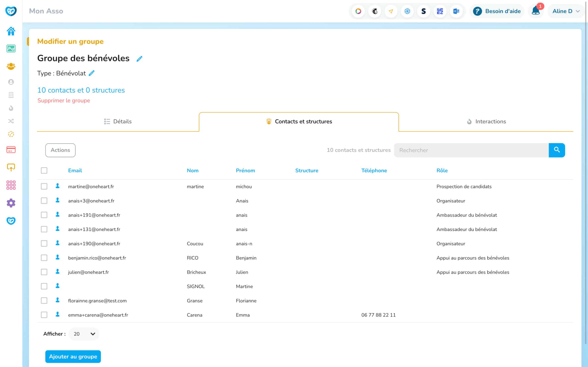Click the home icon in sidebar
This screenshot has width=588, height=367.
click(x=11, y=31)
